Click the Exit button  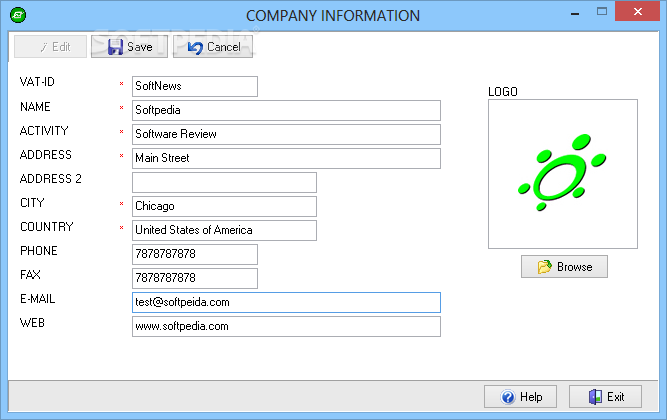click(x=605, y=397)
